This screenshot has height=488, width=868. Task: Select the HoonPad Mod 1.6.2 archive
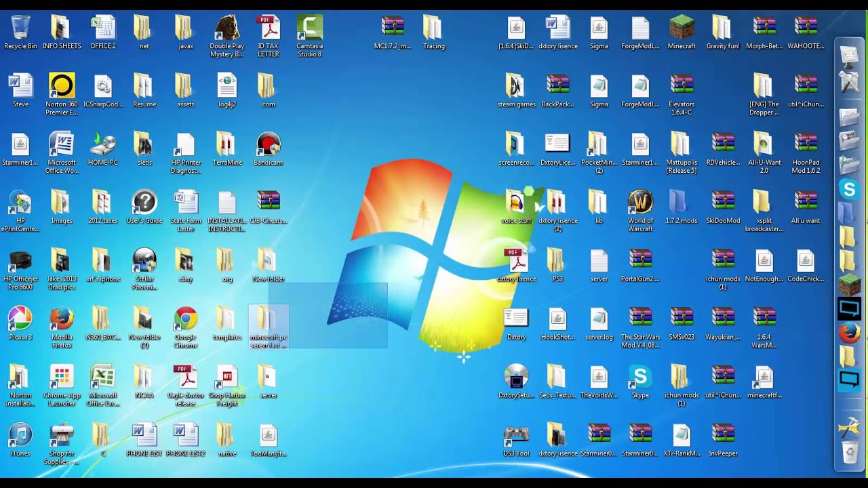click(806, 152)
